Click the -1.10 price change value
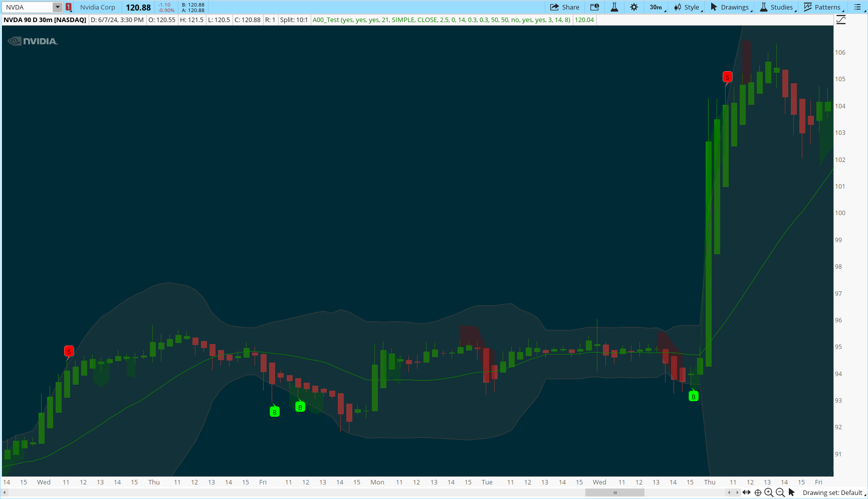Image resolution: width=868 pixels, height=499 pixels. [164, 5]
